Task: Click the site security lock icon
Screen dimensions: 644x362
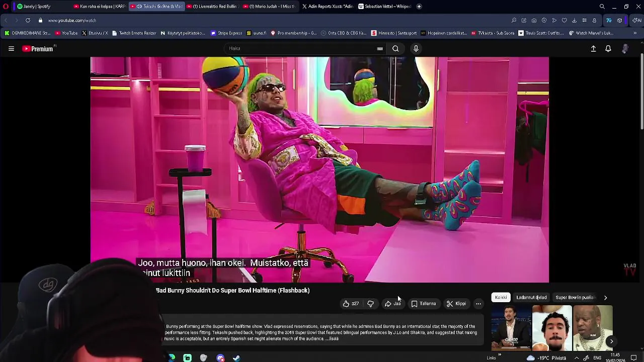Action: coord(40,21)
